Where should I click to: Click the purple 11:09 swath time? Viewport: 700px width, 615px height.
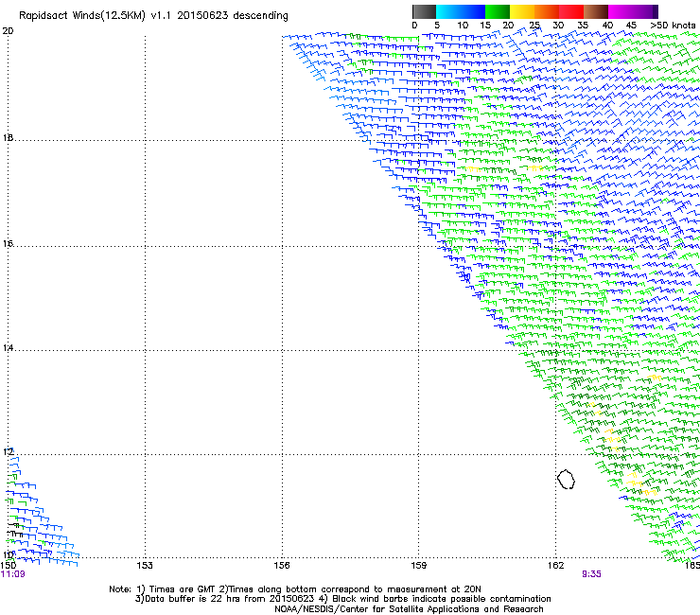(13, 574)
